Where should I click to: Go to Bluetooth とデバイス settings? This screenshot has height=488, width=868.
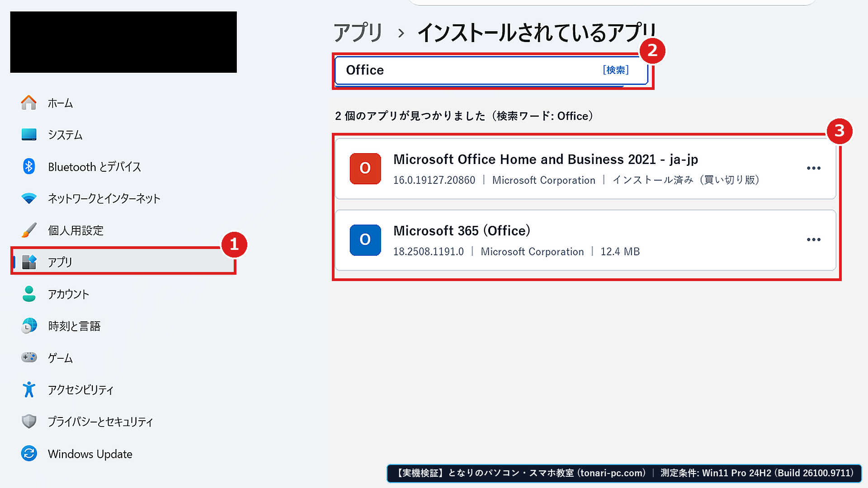(x=94, y=167)
